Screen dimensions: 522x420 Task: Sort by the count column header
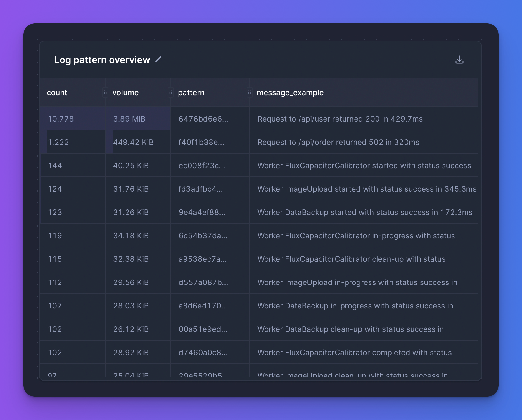[57, 93]
